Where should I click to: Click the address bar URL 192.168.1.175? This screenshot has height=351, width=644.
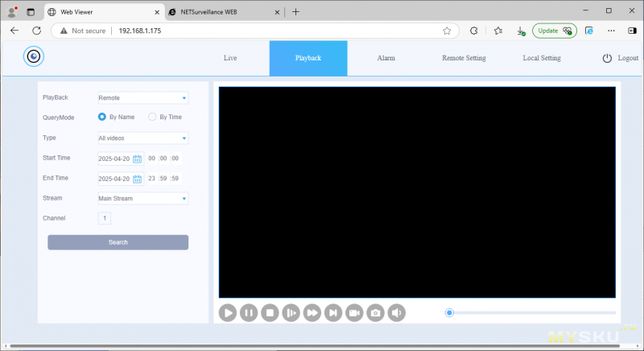click(140, 31)
